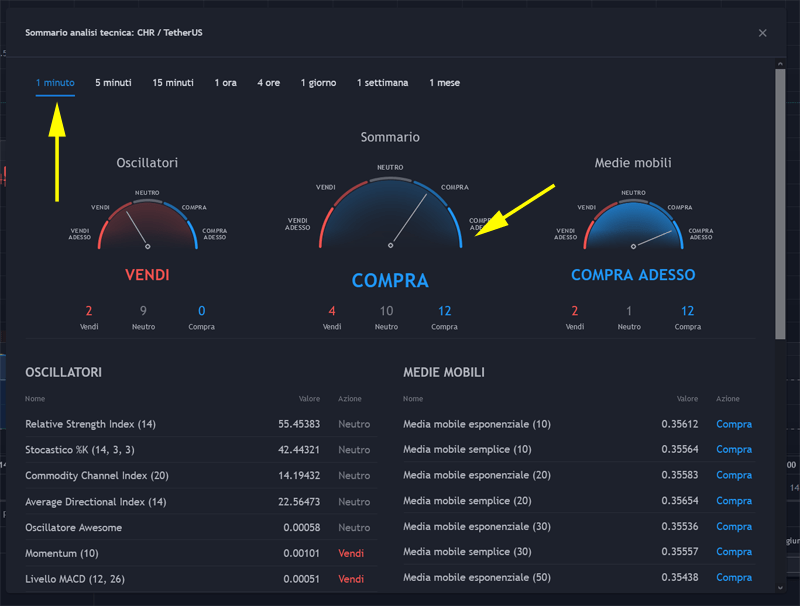This screenshot has width=800, height=606.
Task: Select the Vendi action for Momentum (10)
Action: click(x=350, y=553)
